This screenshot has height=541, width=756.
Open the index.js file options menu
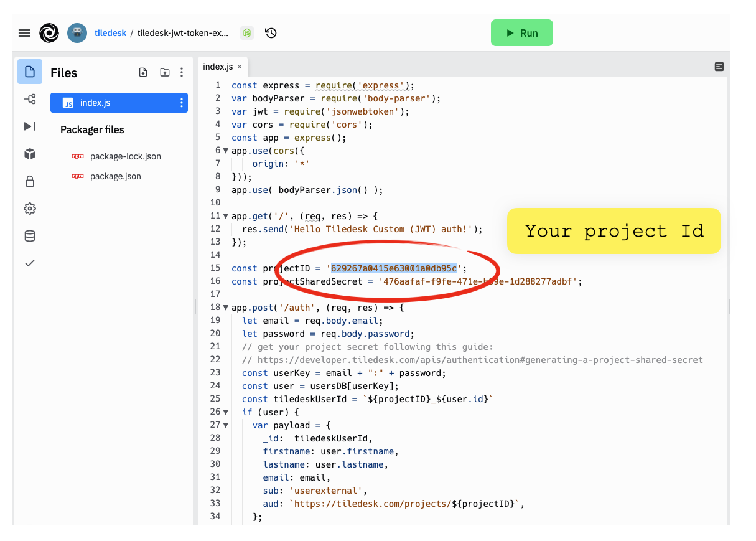(x=182, y=103)
